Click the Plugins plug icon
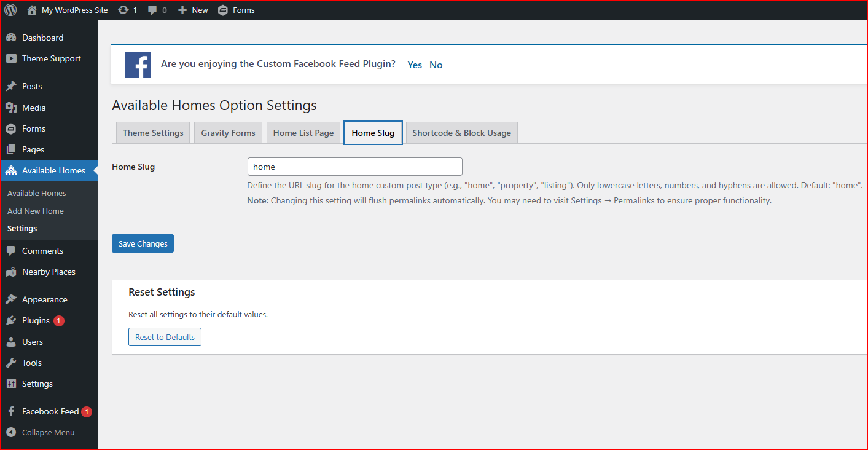Image resolution: width=868 pixels, height=450 pixels. click(x=11, y=320)
